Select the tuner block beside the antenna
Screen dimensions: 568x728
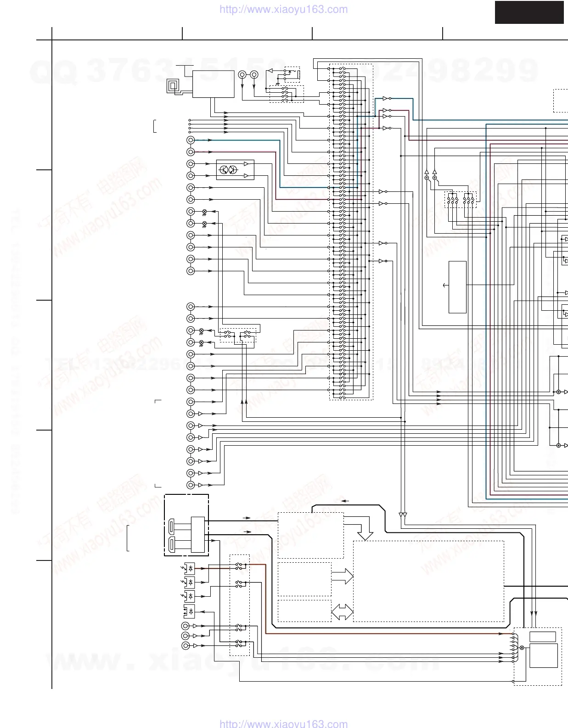[213, 84]
